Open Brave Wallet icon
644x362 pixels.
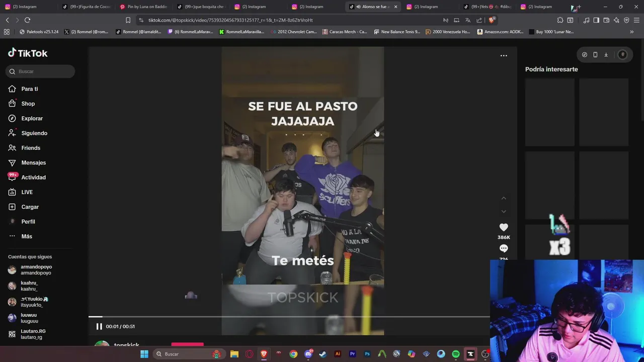[x=606, y=20]
